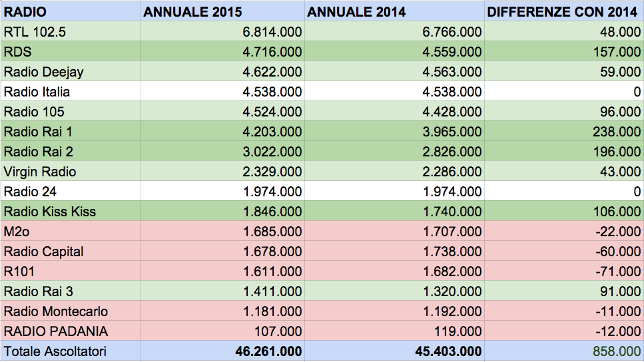Click the 1.740.000 value cell
644x362 pixels.
click(394, 212)
